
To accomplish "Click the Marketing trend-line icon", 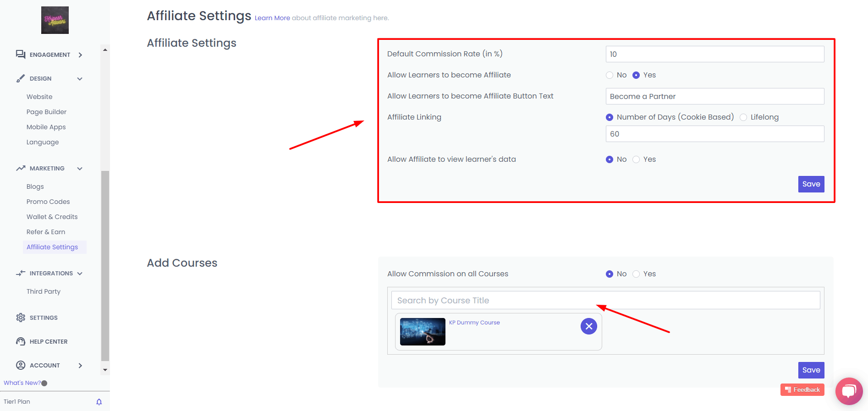I will (x=21, y=168).
